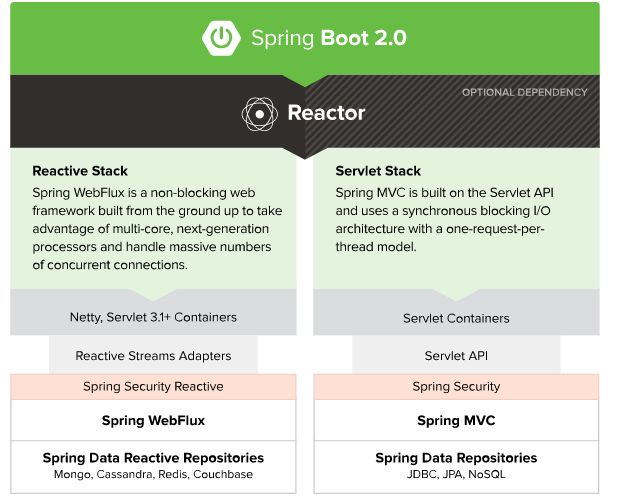Click the Spring Security Reactive bar
617x504 pixels.
[153, 386]
